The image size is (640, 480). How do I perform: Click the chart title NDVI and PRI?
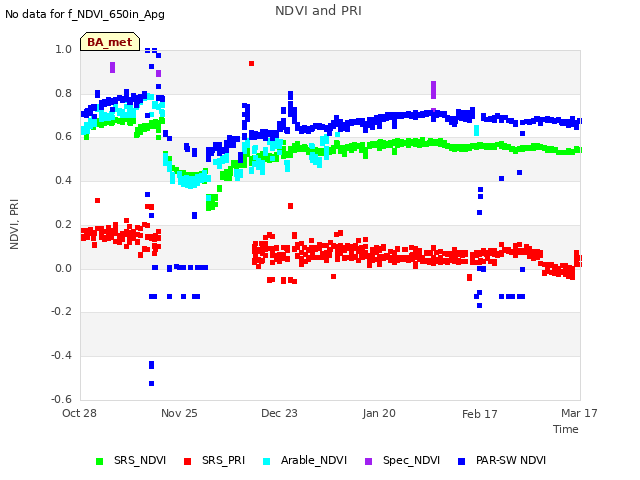click(x=318, y=11)
